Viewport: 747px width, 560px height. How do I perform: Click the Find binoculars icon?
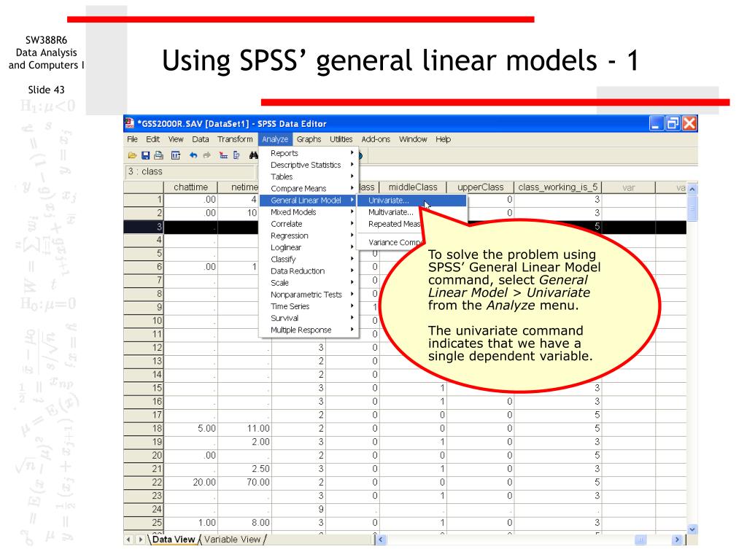pos(253,155)
